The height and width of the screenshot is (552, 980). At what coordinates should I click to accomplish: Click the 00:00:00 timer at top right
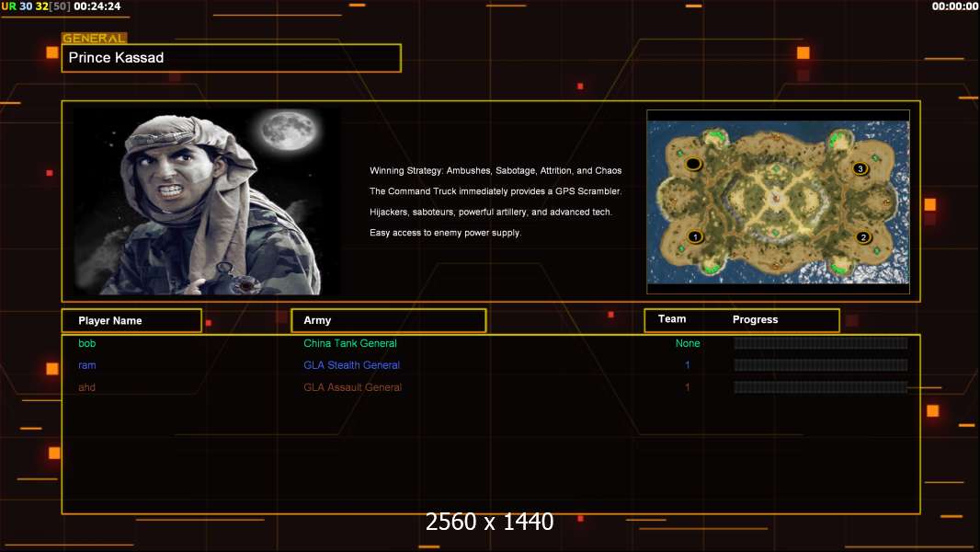[x=955, y=6]
